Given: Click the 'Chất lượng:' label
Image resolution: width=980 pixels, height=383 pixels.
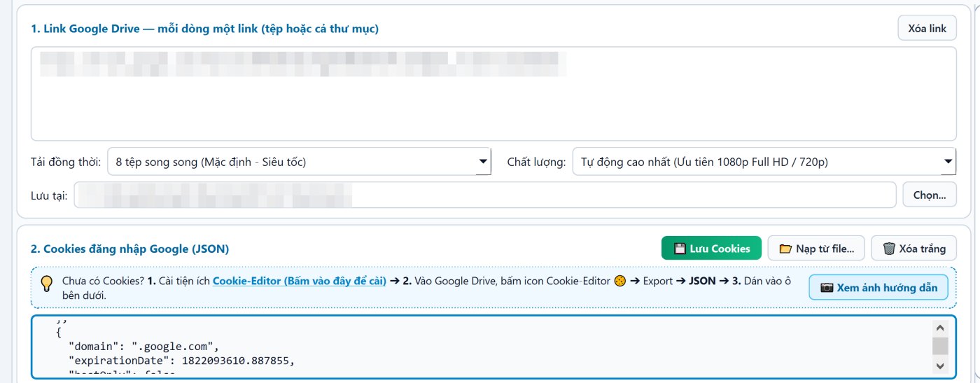Looking at the screenshot, I should click(x=536, y=162).
